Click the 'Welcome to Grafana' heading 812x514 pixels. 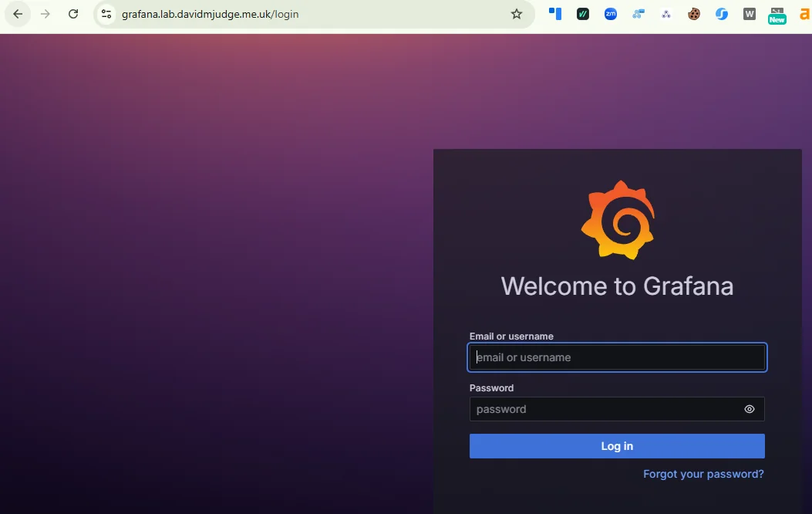point(617,286)
